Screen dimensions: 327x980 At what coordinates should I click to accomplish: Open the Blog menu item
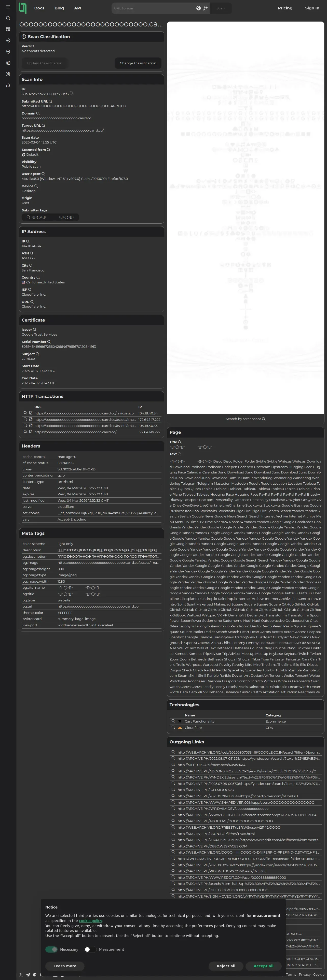[59, 8]
